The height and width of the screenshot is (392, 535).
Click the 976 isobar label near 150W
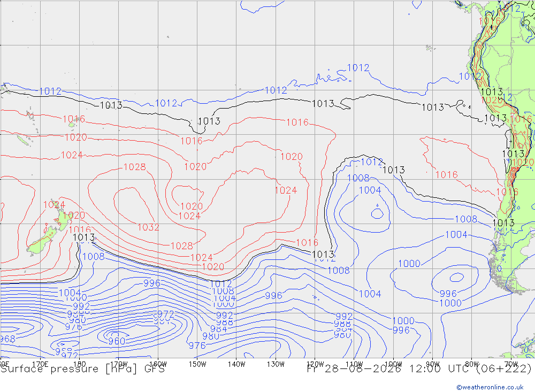pos(197,345)
